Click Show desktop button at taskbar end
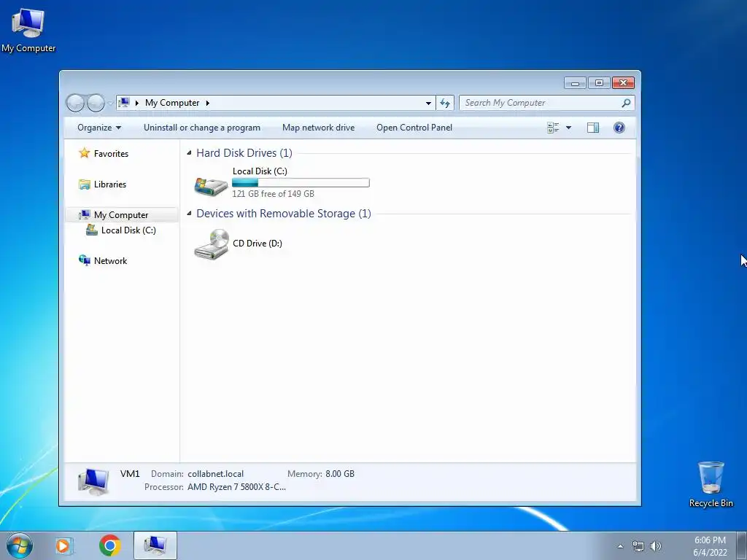The image size is (747, 560). [x=742, y=545]
